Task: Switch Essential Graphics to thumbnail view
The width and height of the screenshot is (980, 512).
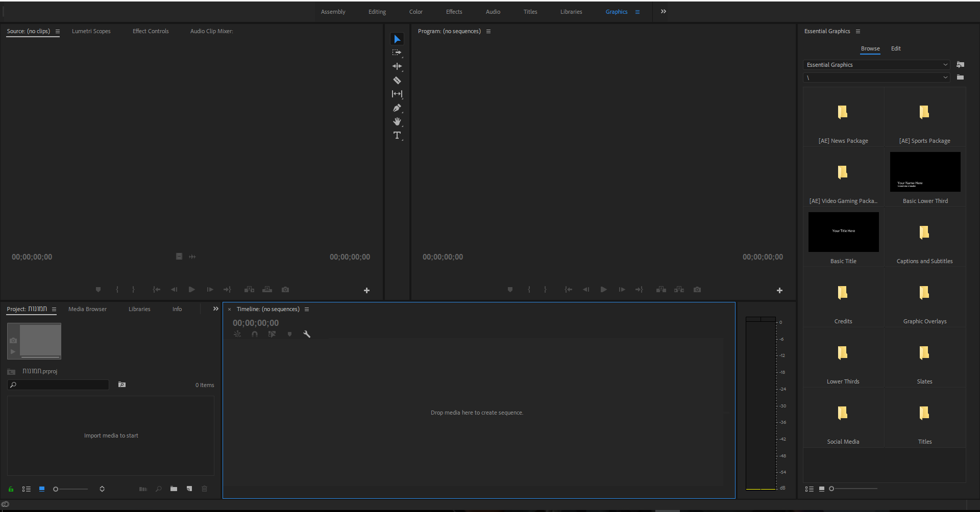Action: tap(822, 489)
